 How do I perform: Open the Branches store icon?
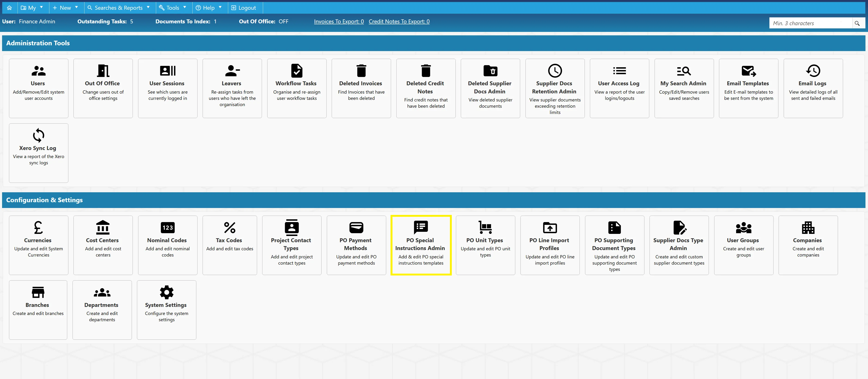pyautogui.click(x=38, y=292)
